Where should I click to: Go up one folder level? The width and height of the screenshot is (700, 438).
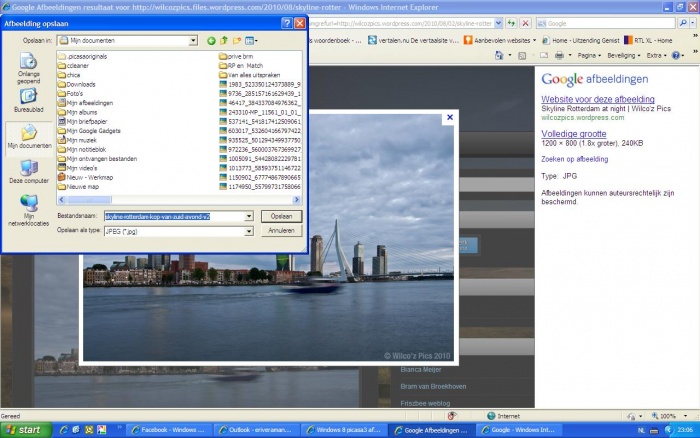pyautogui.click(x=225, y=41)
